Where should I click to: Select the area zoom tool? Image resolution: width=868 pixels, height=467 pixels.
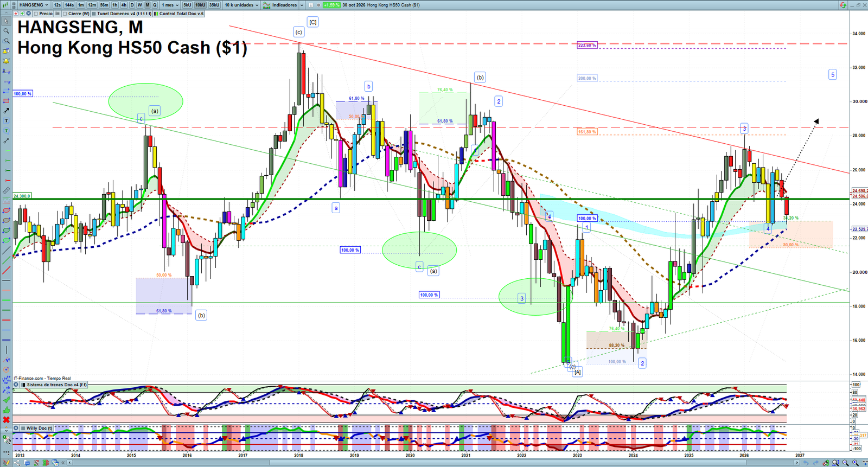(x=6, y=41)
